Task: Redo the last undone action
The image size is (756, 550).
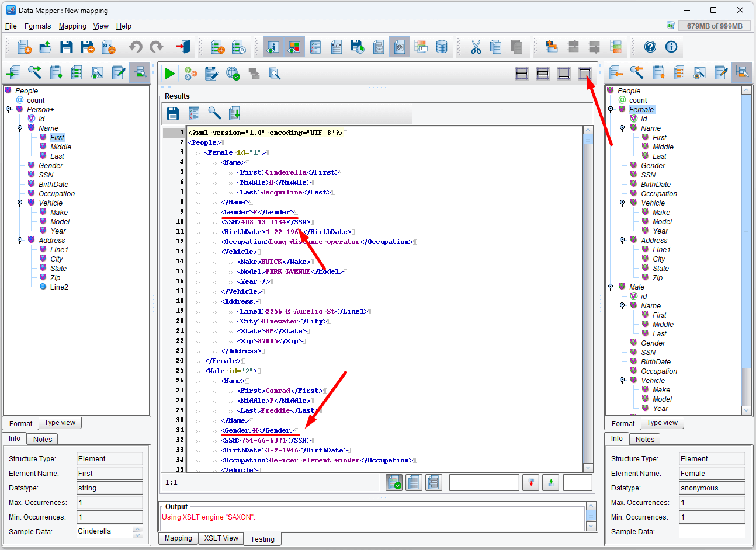Action: 156,47
